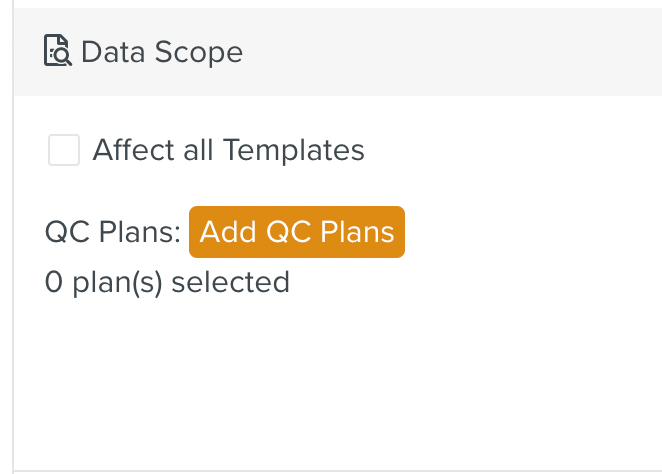Select the QC Plans label
662x474 pixels.
112,232
